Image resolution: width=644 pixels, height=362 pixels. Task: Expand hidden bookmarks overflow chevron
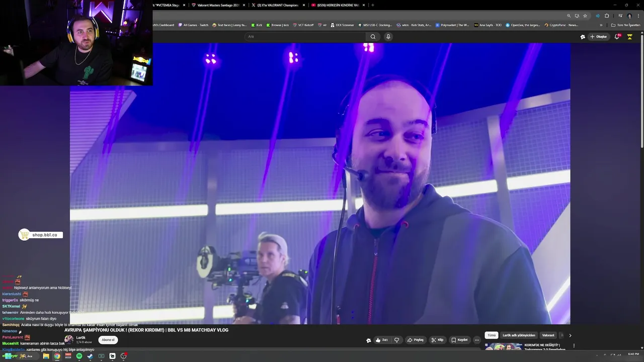(x=601, y=25)
